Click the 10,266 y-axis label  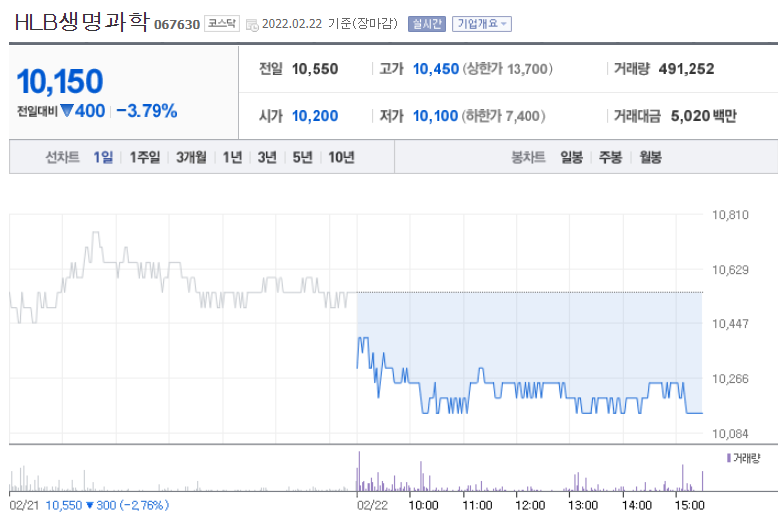(730, 379)
